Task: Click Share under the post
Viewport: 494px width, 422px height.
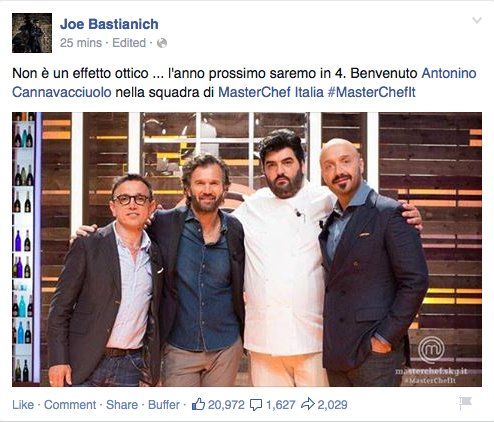Action: tap(122, 405)
